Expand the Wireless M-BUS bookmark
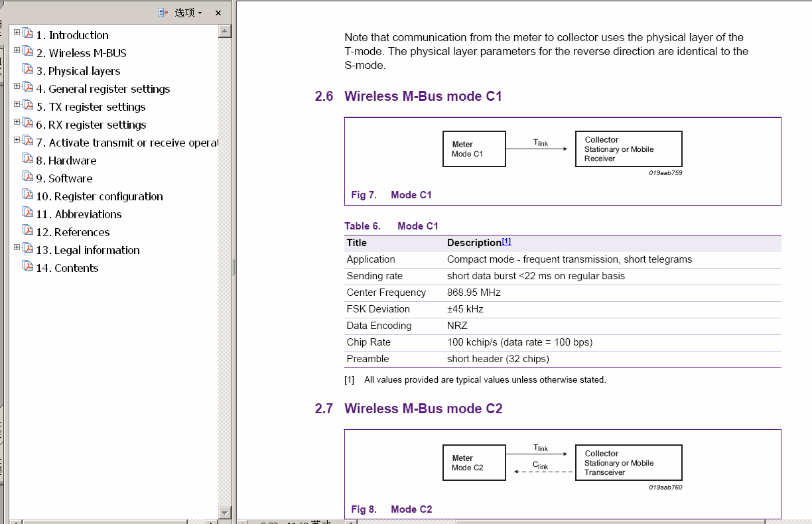This screenshot has height=524, width=812. pyautogui.click(x=17, y=50)
